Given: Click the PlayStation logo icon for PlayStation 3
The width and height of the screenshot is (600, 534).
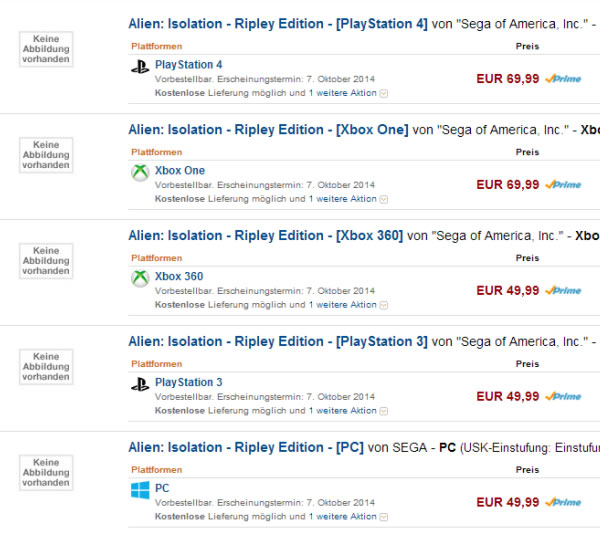Looking at the screenshot, I should [140, 384].
